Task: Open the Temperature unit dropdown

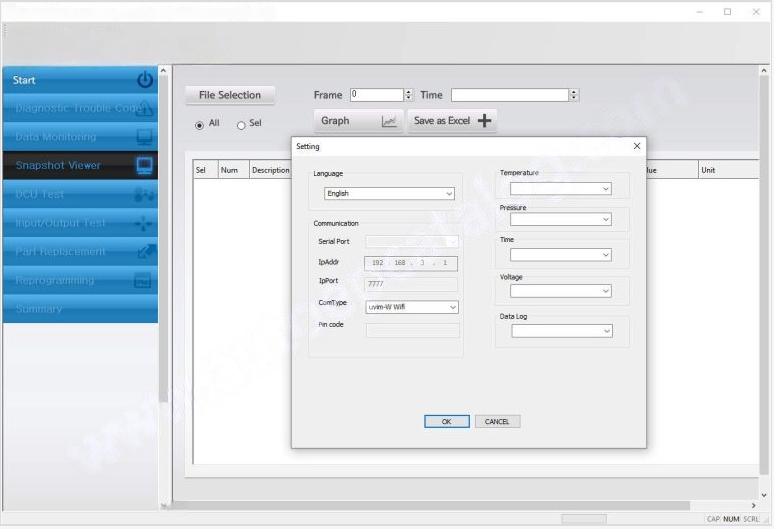Action: point(560,188)
